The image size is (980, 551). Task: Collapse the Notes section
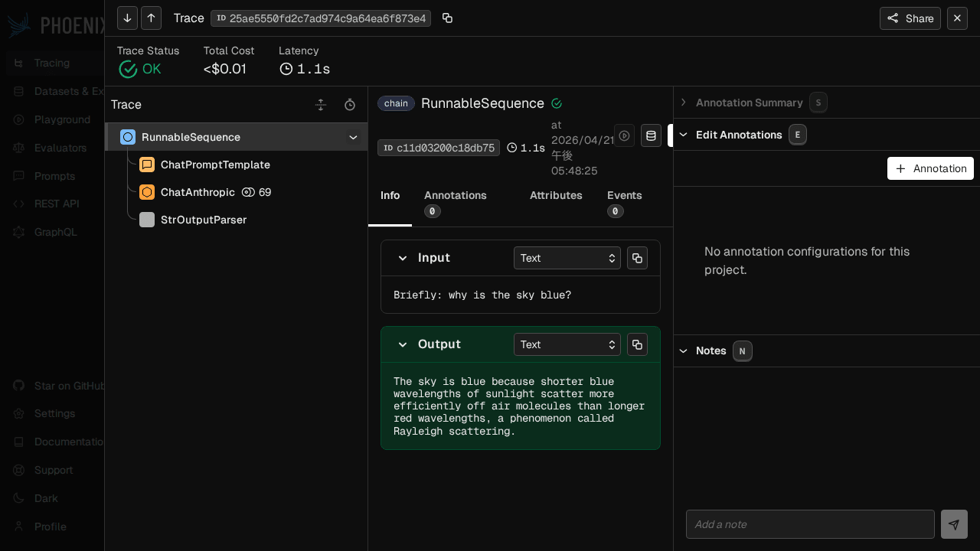pyautogui.click(x=684, y=350)
